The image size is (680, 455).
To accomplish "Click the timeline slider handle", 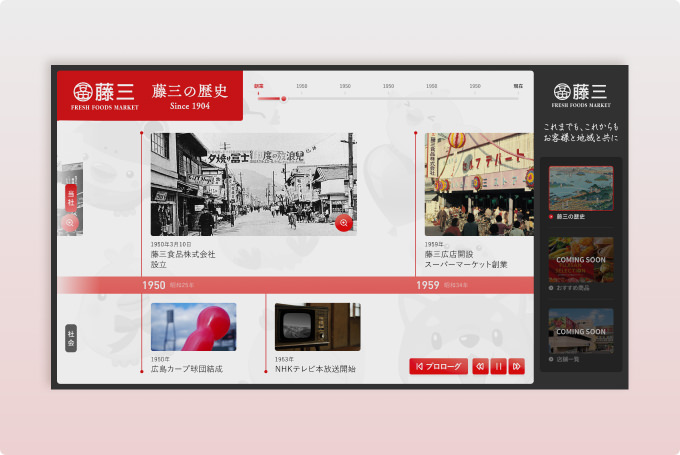I will (x=284, y=99).
